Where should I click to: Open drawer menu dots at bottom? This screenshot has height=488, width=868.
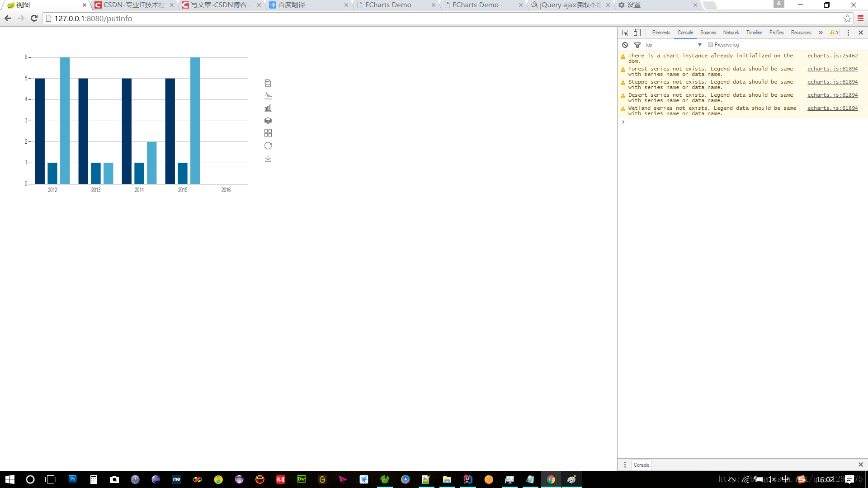pyautogui.click(x=625, y=465)
